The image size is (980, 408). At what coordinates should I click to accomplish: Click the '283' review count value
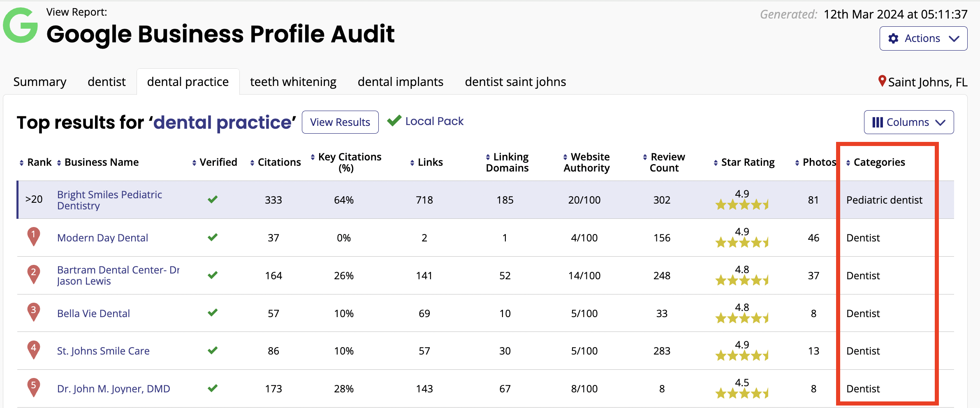[x=662, y=351]
